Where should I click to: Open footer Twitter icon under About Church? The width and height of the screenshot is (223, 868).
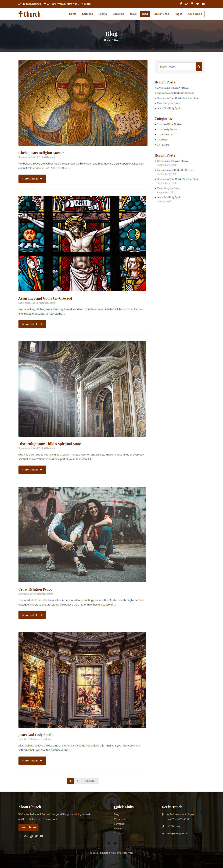coord(36,836)
